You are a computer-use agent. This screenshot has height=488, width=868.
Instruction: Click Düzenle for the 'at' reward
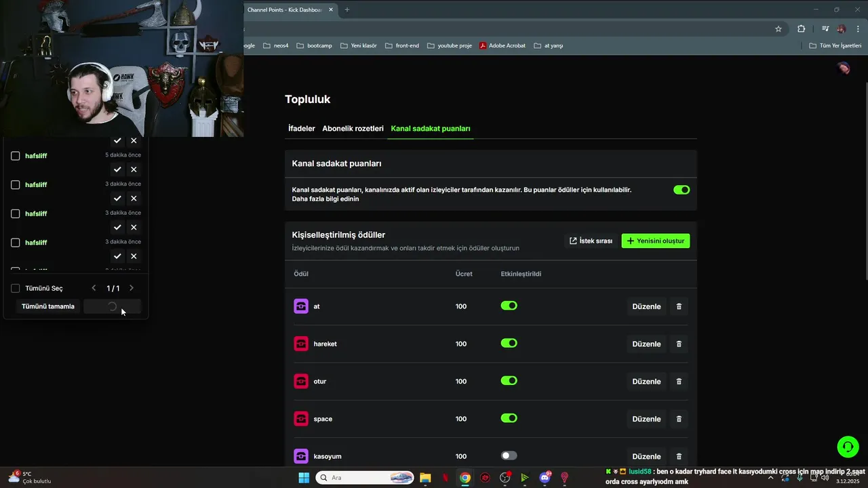646,306
